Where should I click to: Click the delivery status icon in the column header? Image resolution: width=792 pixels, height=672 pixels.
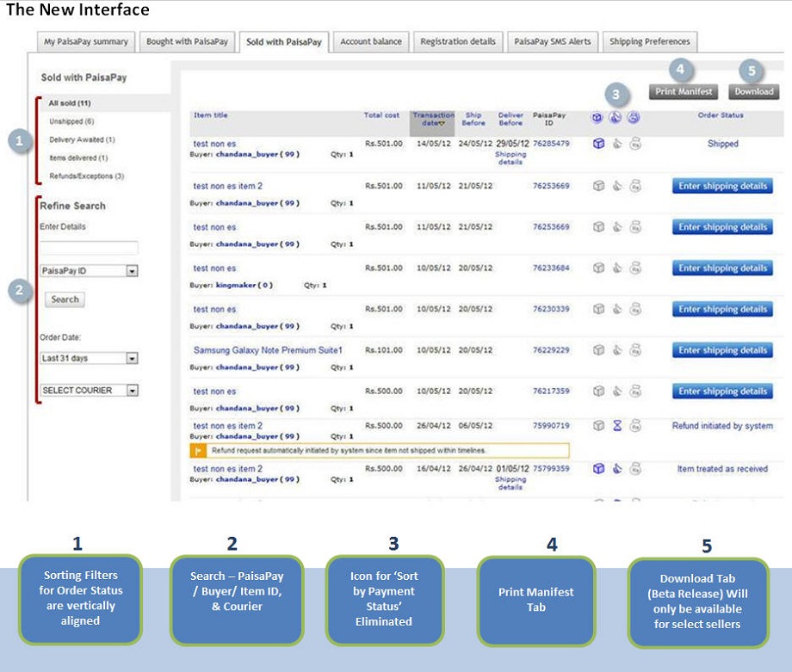[616, 117]
